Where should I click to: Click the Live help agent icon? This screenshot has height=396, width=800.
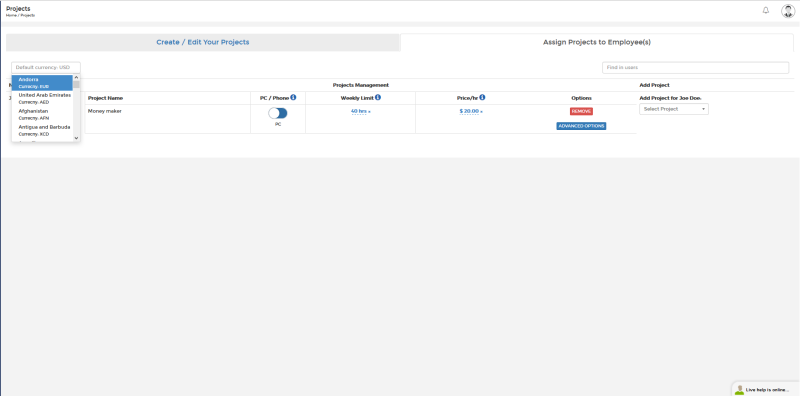coord(739,390)
